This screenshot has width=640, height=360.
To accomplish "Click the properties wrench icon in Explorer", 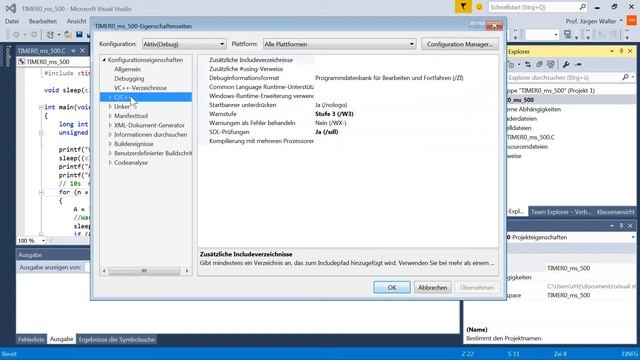I will click(x=566, y=64).
